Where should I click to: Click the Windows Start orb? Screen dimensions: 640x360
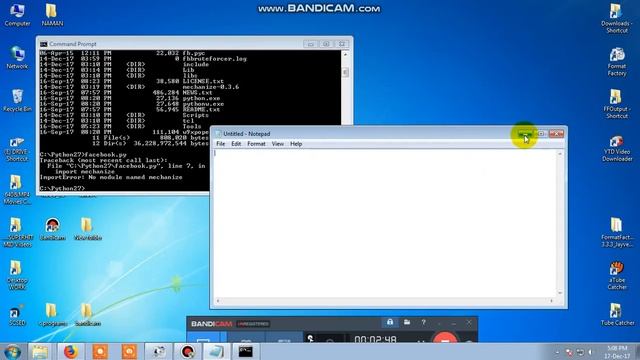point(12,351)
